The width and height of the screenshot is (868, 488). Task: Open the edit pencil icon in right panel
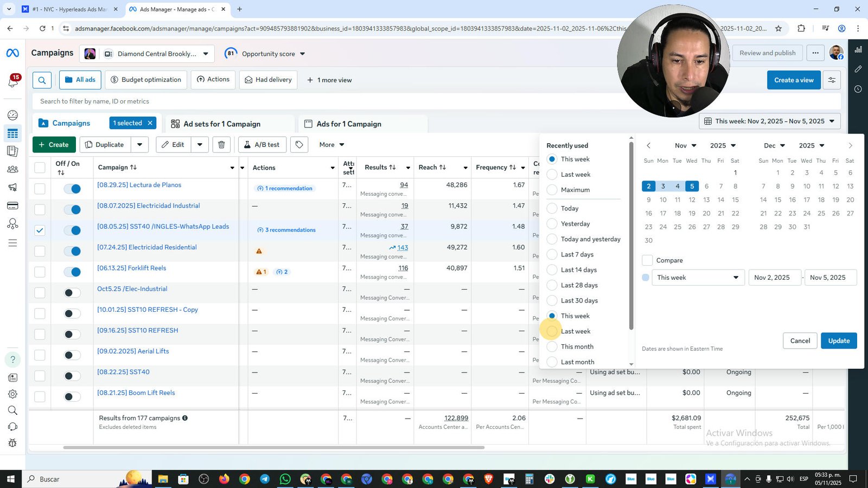click(x=858, y=69)
